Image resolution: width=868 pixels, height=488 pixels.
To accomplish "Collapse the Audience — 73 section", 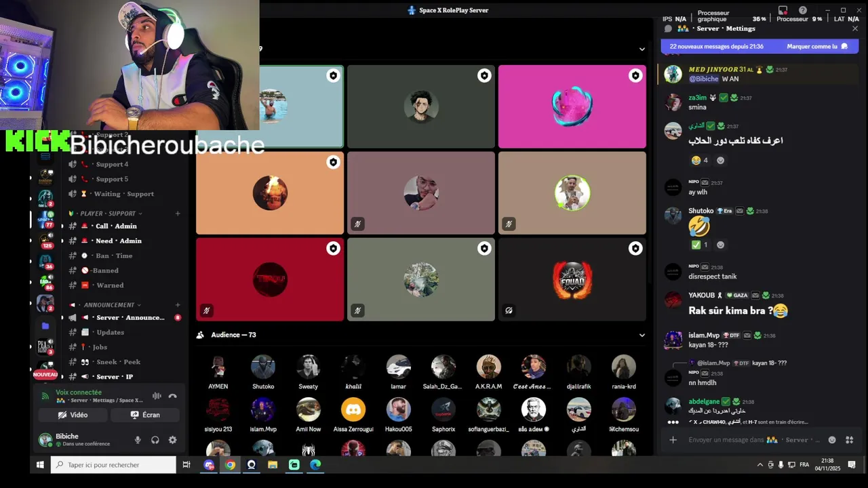I will 642,335.
